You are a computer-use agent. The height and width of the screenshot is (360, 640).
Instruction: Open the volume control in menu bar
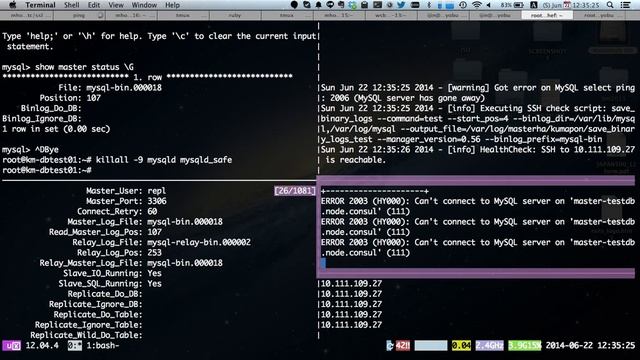tap(489, 5)
